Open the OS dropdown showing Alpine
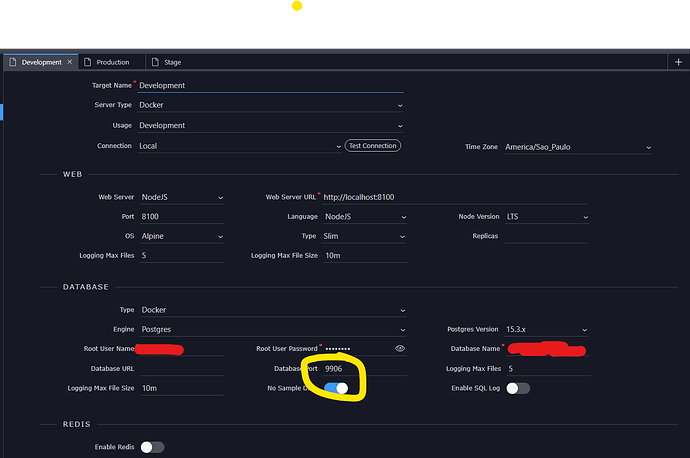Screen dimensions: 690x458 click(182, 236)
